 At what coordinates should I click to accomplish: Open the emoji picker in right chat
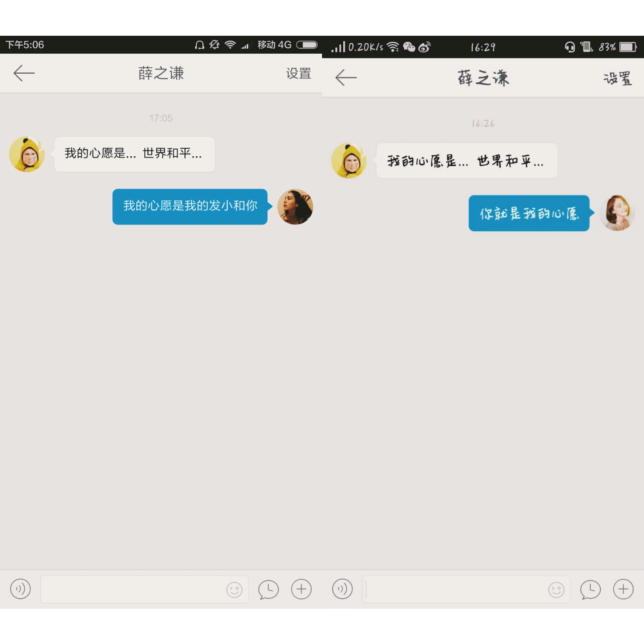coord(556,590)
